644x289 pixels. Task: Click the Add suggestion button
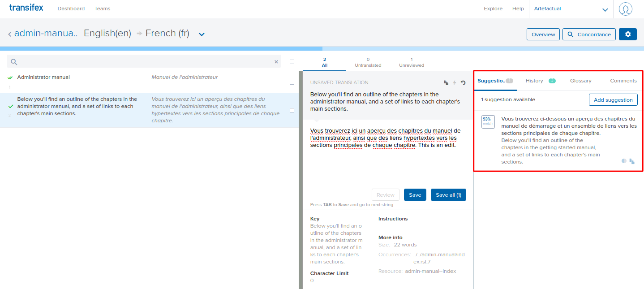coord(613,100)
